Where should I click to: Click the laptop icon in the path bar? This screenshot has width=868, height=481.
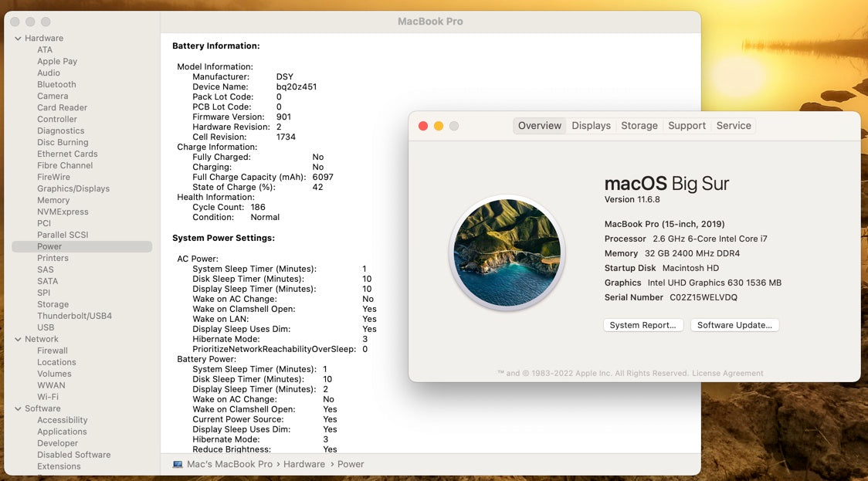[178, 464]
